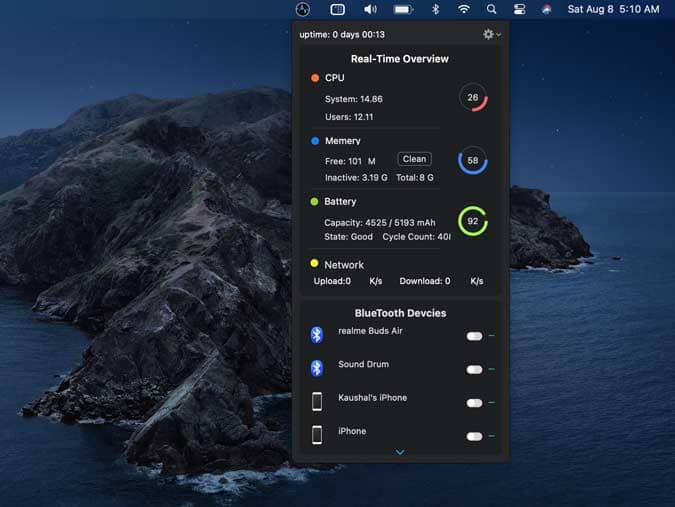Click the Siri menu bar icon
This screenshot has width=675, height=507.
[546, 9]
